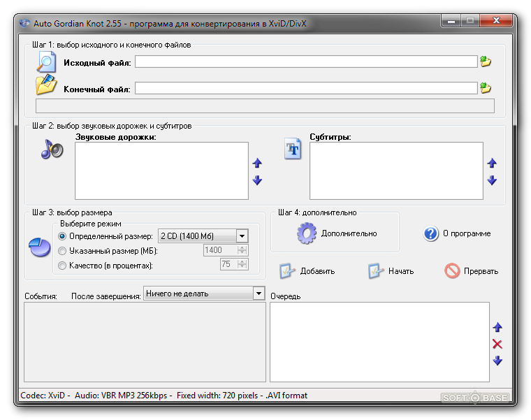Click the blue question mark icon
Screen dimensions: 531x420
tap(431, 233)
